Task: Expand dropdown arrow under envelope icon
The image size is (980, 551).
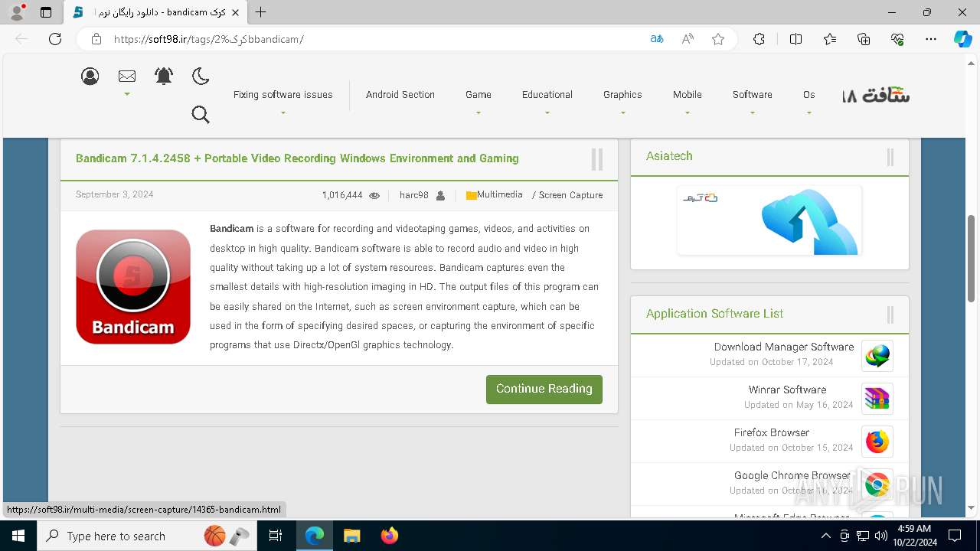Action: point(127,94)
